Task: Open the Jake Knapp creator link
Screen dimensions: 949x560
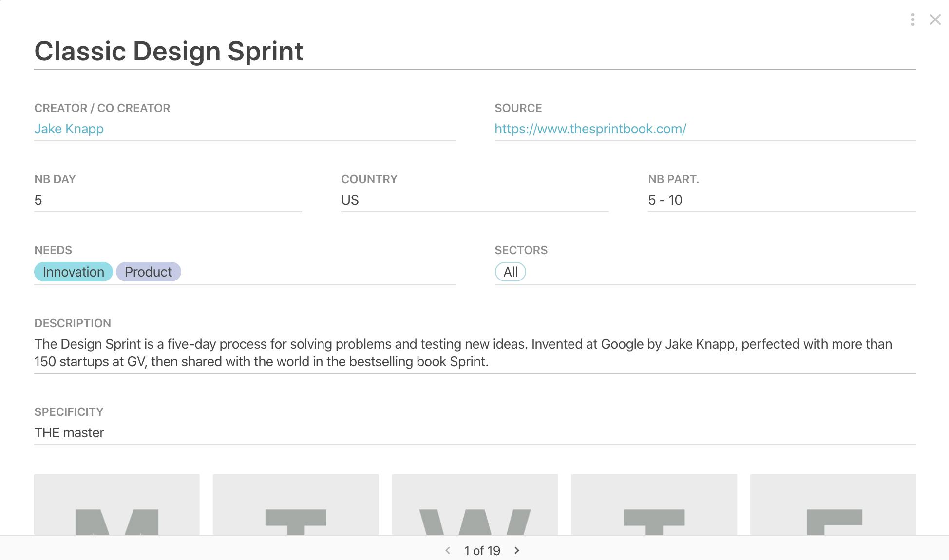Action: click(69, 129)
